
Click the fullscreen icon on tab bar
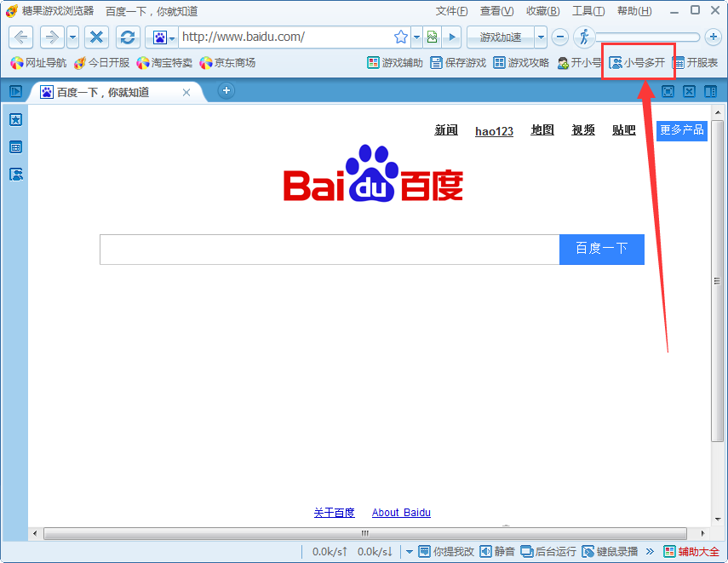pyautogui.click(x=668, y=91)
